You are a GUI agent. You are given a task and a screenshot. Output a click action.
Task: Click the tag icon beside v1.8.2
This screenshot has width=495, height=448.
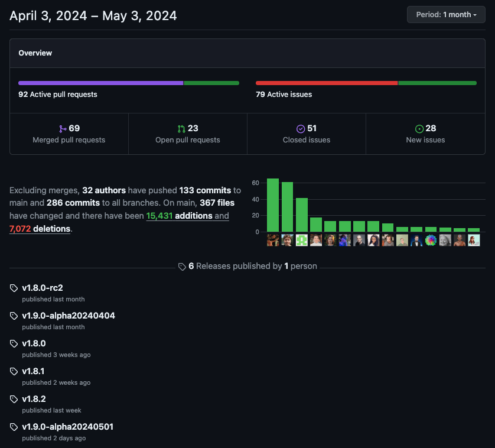click(14, 400)
